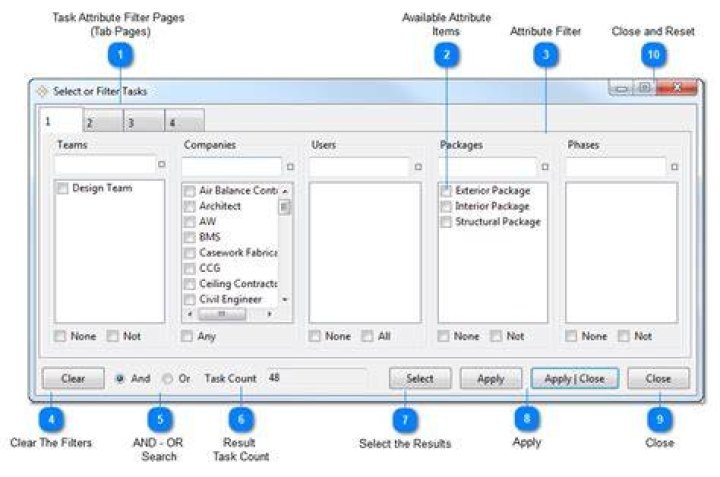Toggle the Not checkbox under Phases

[x=623, y=336]
